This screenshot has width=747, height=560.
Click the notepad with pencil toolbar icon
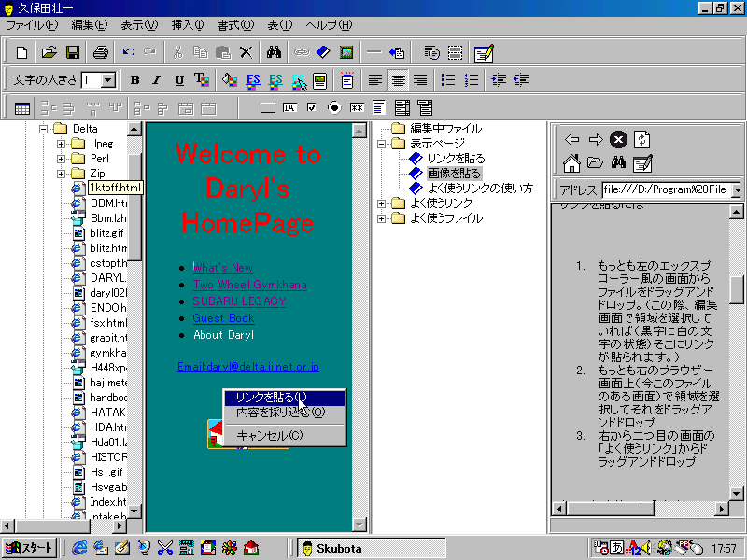click(x=484, y=52)
